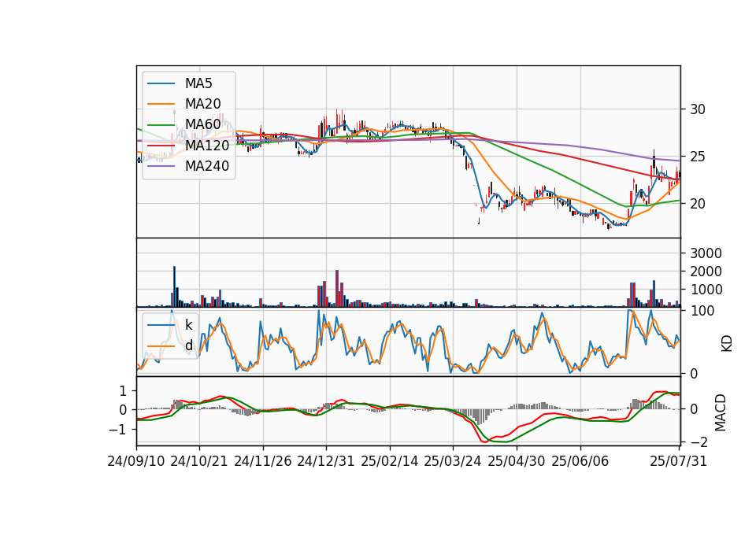Click the KD axis title

[727, 344]
